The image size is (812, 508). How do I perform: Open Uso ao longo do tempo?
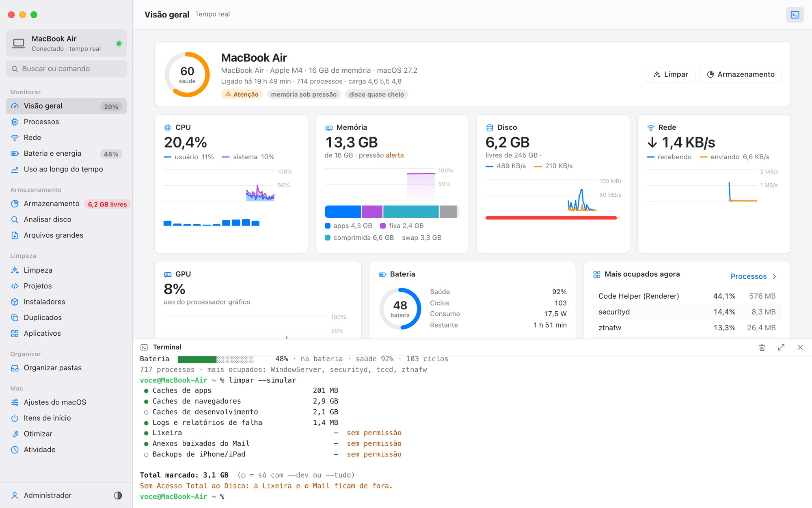pos(66,169)
